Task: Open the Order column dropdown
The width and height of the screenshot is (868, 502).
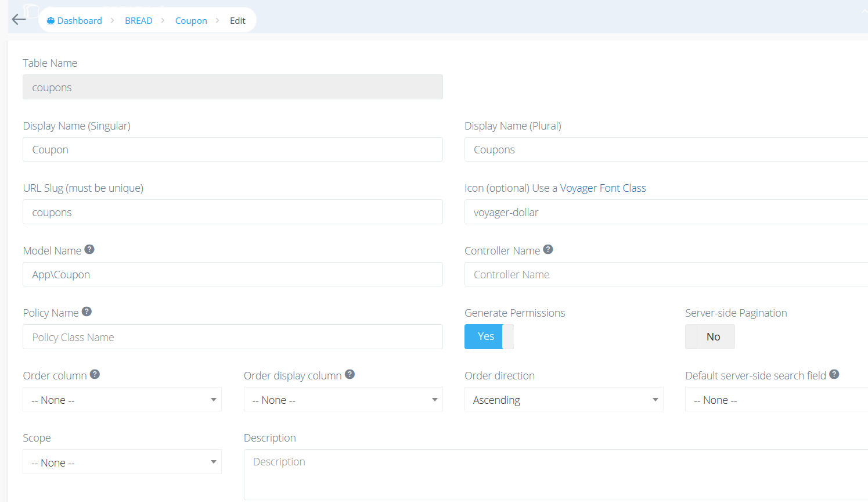Action: (x=122, y=399)
